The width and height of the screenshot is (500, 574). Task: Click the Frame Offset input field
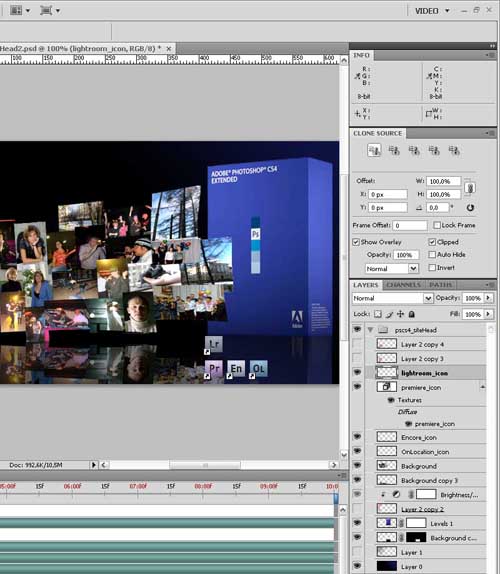pos(410,225)
